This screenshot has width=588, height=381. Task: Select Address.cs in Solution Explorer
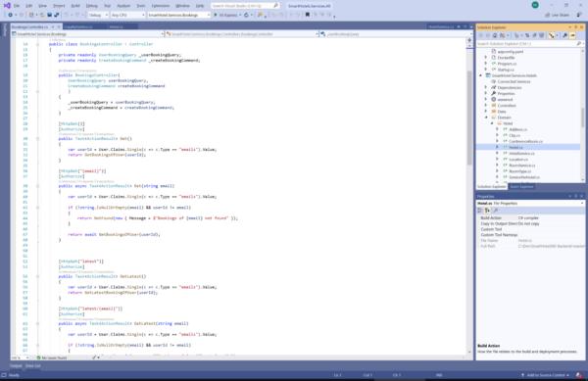coord(517,129)
